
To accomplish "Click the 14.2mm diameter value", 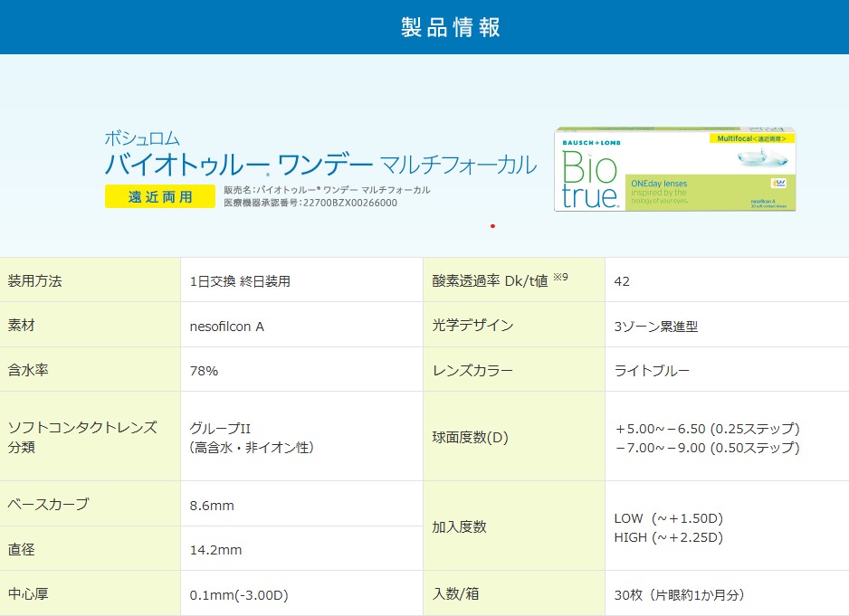I will (215, 550).
